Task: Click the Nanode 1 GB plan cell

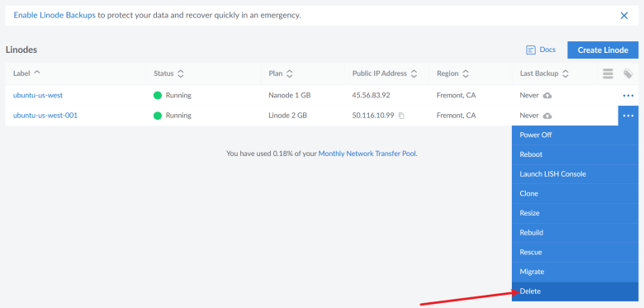Action: point(290,95)
